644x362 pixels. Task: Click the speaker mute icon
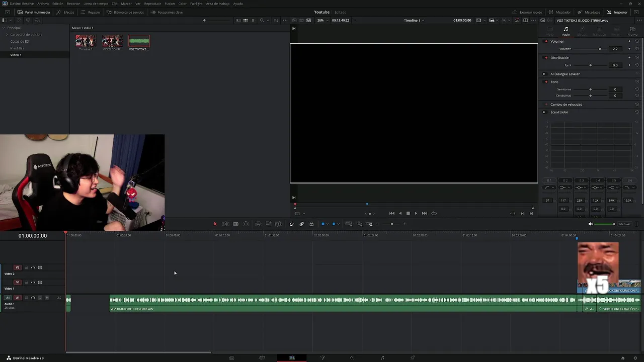click(x=591, y=224)
